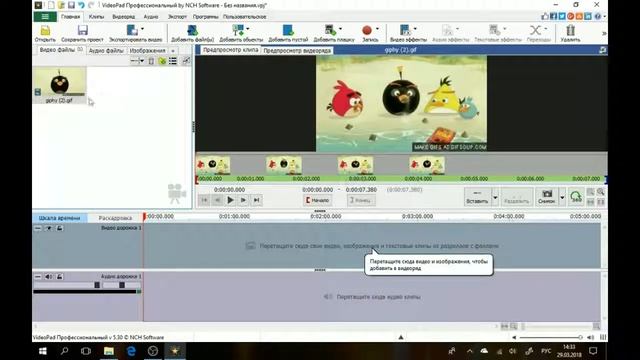The width and height of the screenshot is (640, 360).
Task: Click the expand preview icon on the gphy (2).gif header
Action: pyautogui.click(x=602, y=50)
